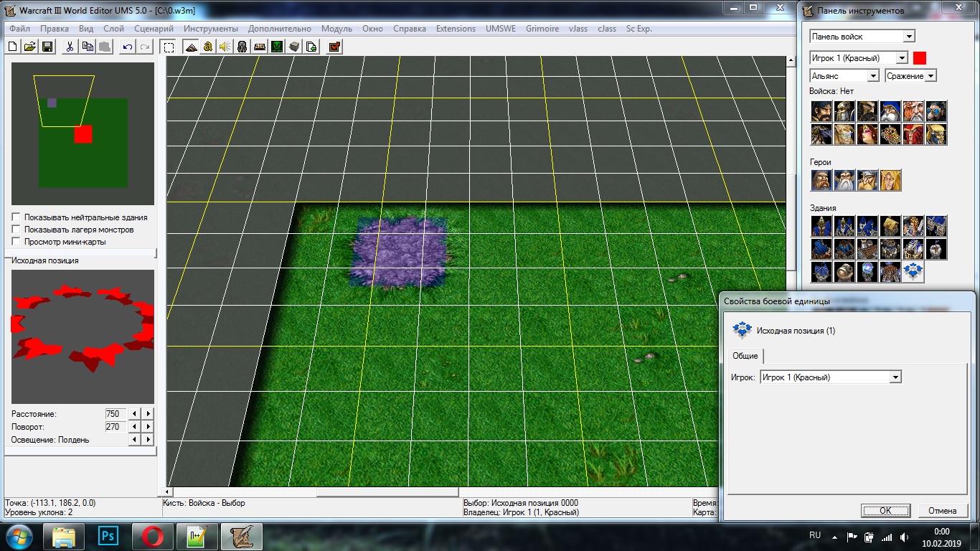Select the Start Location building icon

[913, 271]
